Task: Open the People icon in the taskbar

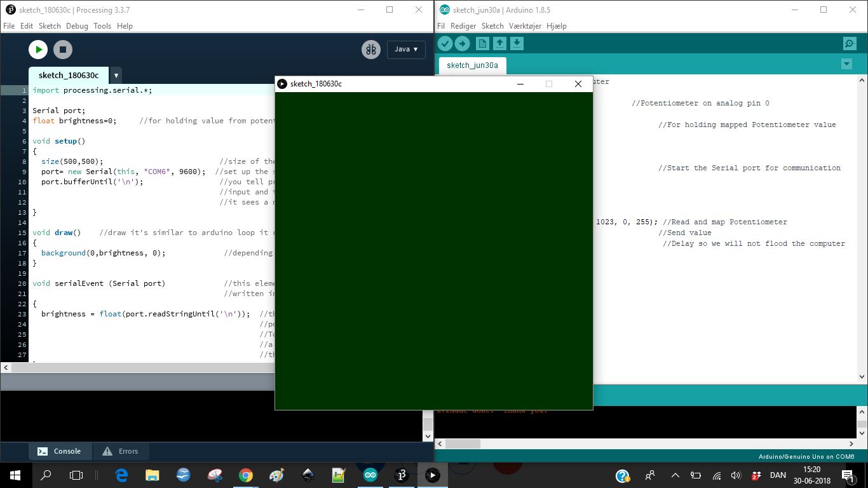Action: tap(650, 475)
